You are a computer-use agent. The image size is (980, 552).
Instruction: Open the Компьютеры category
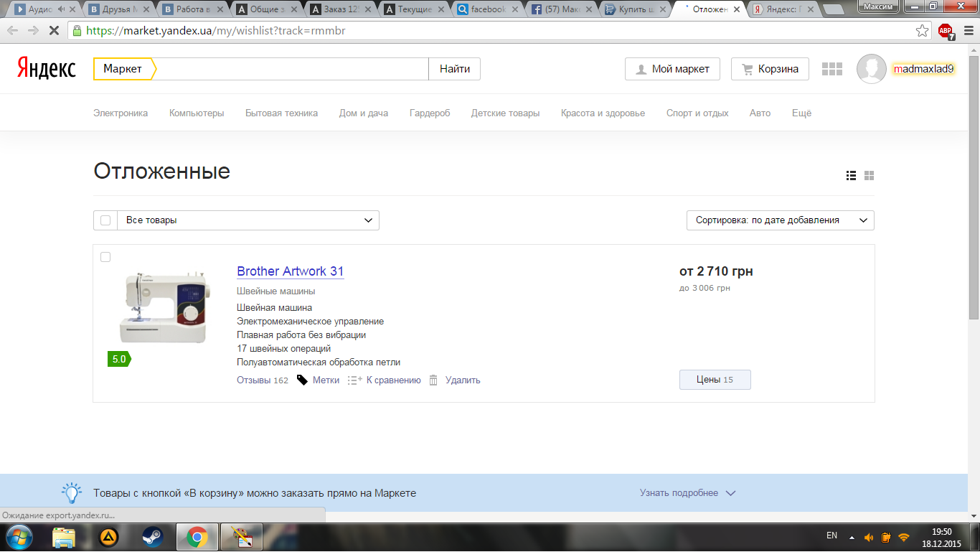pyautogui.click(x=197, y=113)
